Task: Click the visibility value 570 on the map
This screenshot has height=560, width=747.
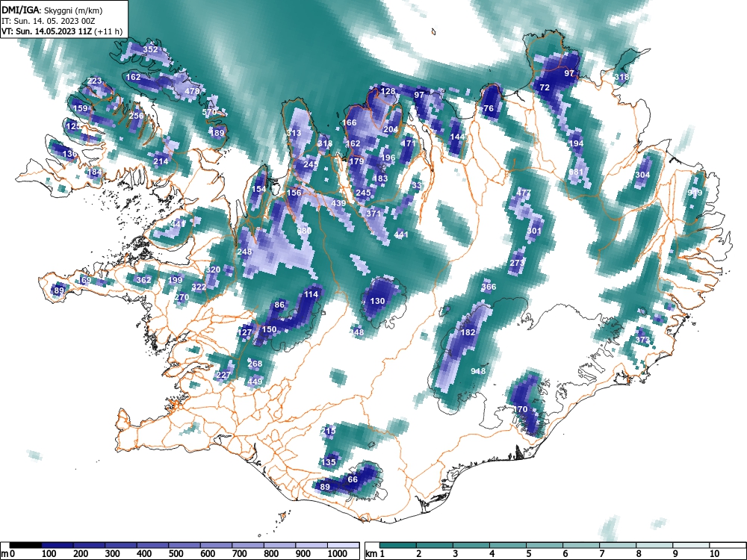Action: click(210, 113)
